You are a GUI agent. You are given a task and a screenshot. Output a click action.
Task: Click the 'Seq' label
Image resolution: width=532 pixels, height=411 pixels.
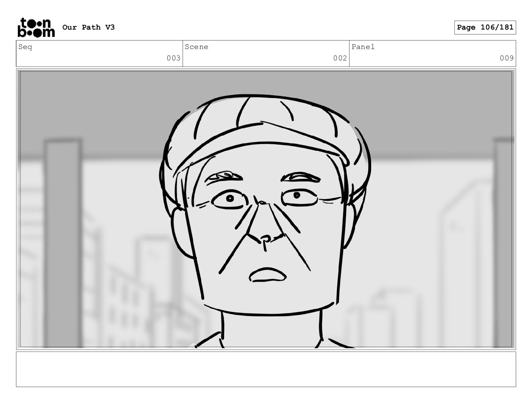(x=25, y=47)
